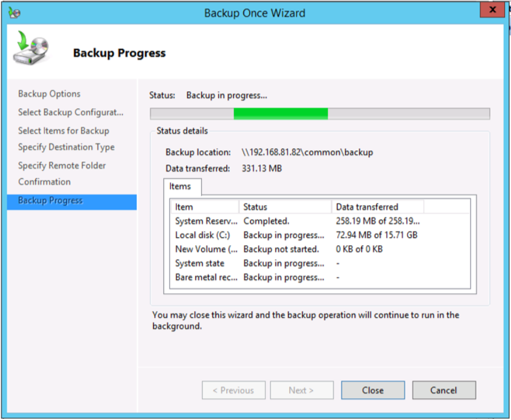Click the backup disk header icon
511x420 pixels.
click(x=31, y=50)
